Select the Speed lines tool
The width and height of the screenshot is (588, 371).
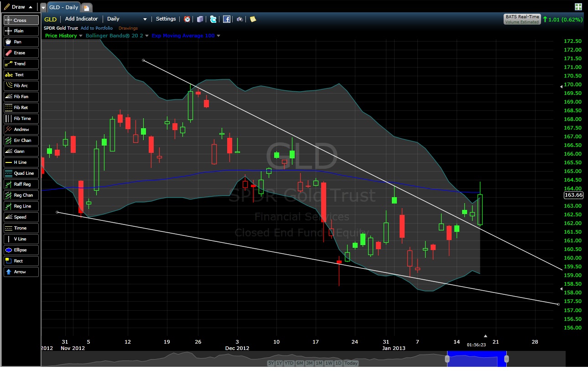point(21,217)
